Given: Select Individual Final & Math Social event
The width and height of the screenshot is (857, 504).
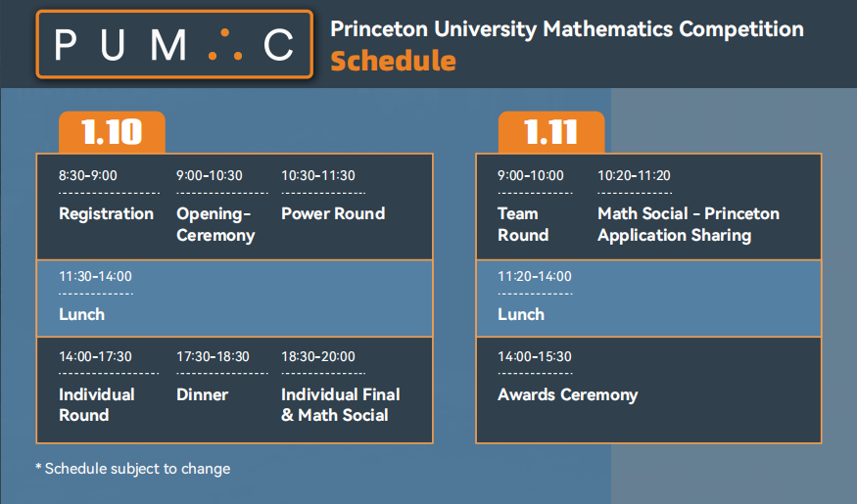Looking at the screenshot, I should [x=340, y=404].
